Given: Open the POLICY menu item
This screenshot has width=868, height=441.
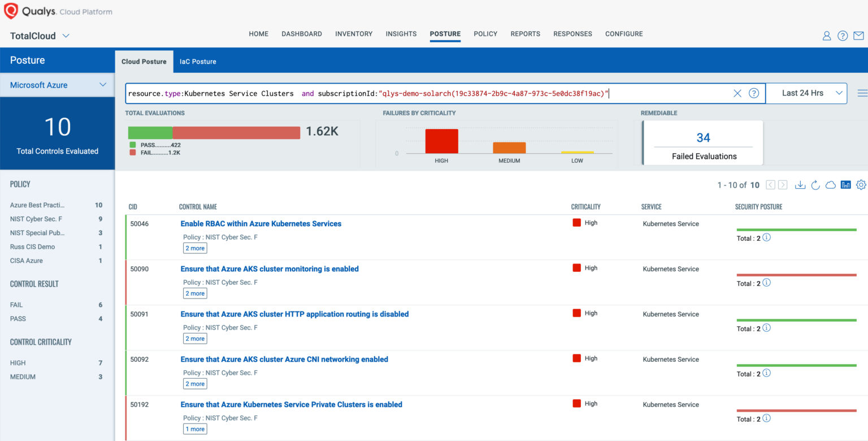Looking at the screenshot, I should click(x=485, y=34).
